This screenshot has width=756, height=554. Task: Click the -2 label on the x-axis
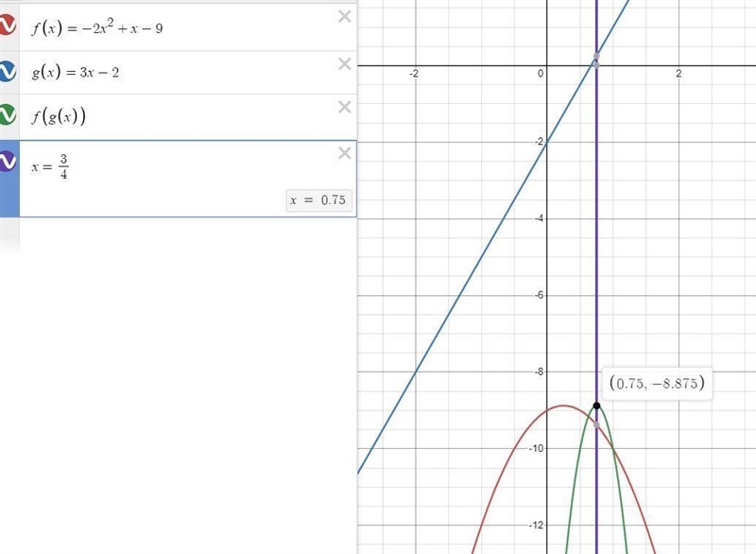point(414,74)
